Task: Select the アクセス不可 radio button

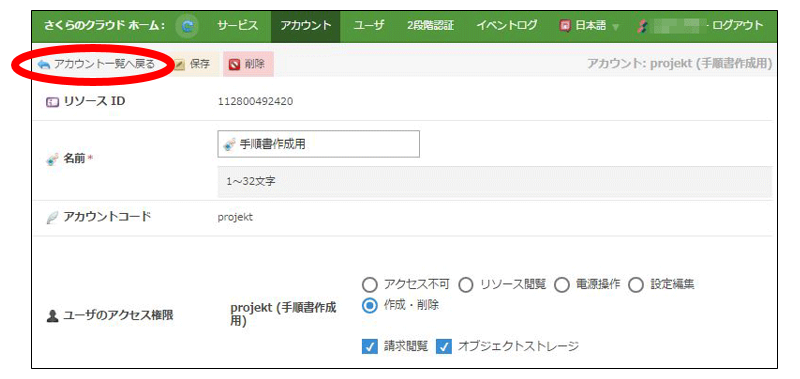Action: [368, 285]
